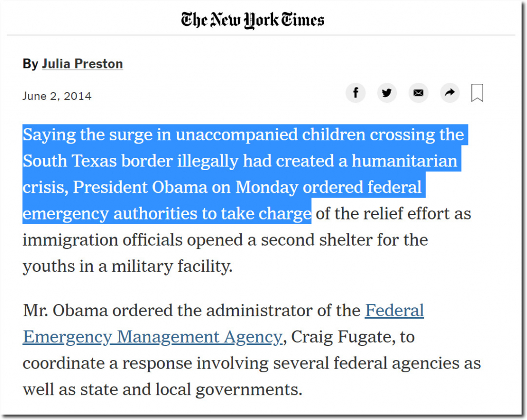Click inside the second paragraph about Craig Fugate

pos(252,350)
